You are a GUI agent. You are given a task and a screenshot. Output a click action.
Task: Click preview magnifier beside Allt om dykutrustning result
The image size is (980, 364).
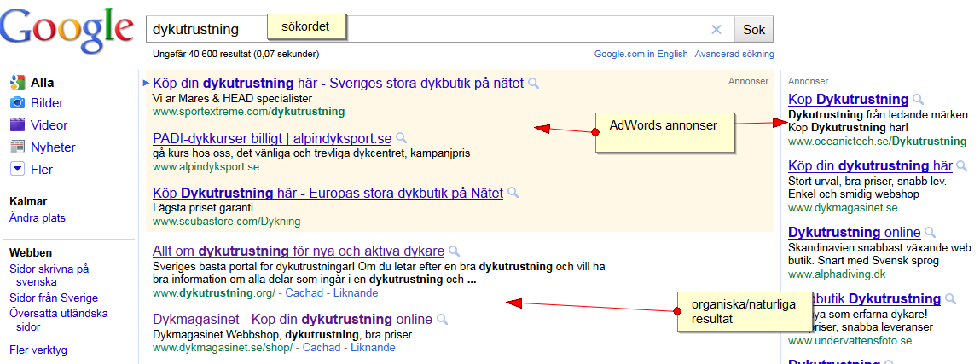(455, 251)
